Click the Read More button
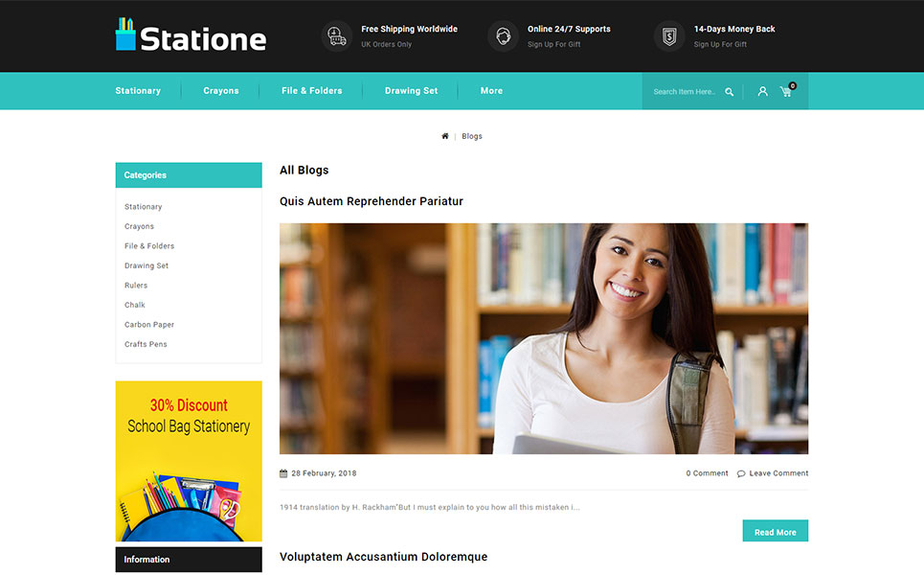 pos(775,531)
